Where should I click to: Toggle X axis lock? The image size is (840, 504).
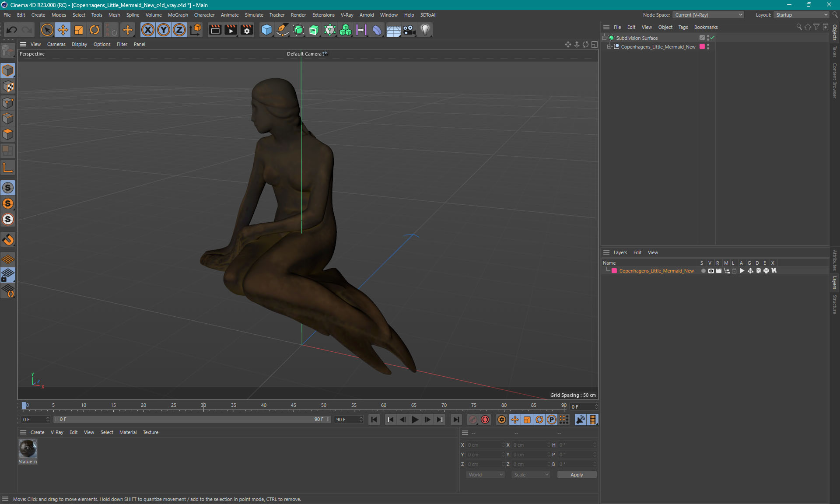point(148,30)
